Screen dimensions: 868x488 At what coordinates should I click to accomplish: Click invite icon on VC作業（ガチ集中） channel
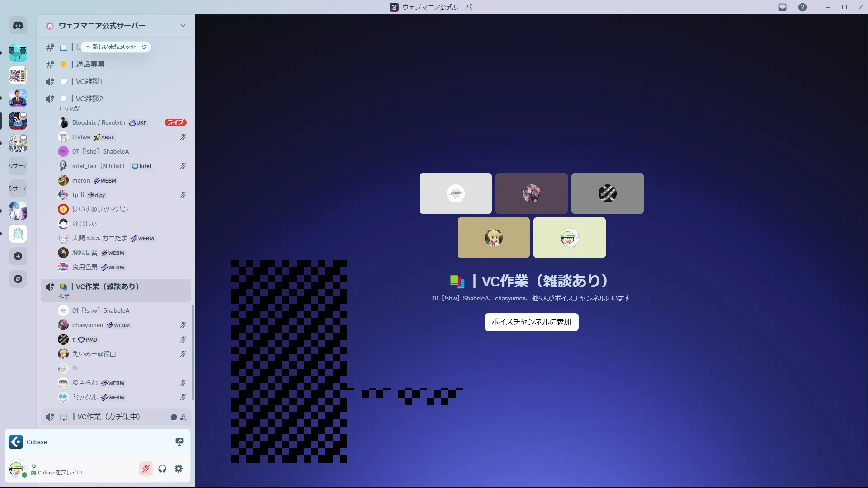tap(183, 417)
